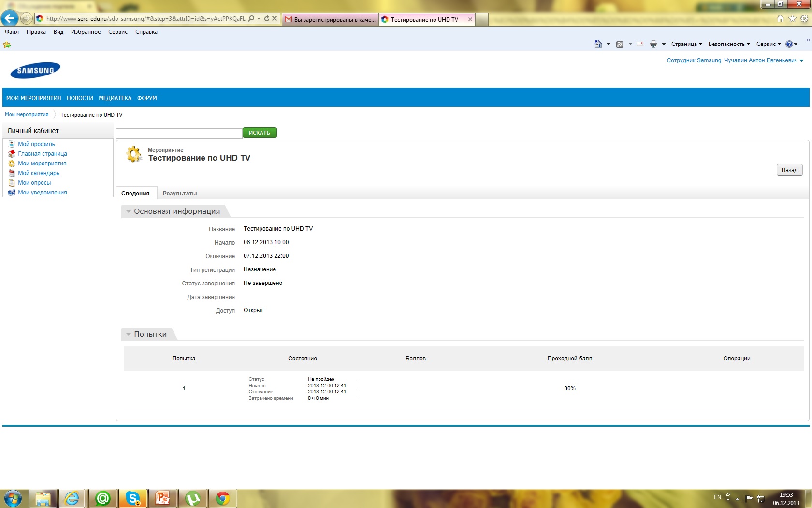Open the feeds dropdown arrow
Image resolution: width=812 pixels, height=508 pixels.
coord(630,44)
